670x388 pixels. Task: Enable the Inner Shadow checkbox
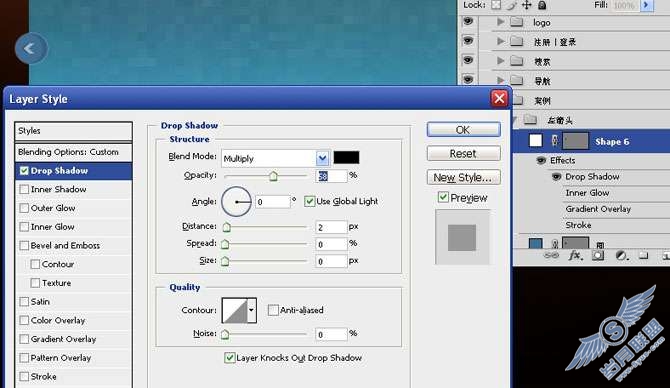[24, 189]
